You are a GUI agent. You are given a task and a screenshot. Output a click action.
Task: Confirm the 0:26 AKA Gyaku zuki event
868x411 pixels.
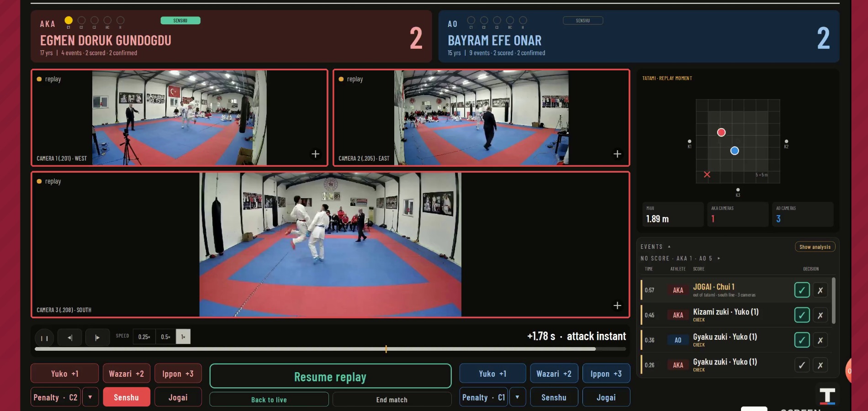pos(802,365)
